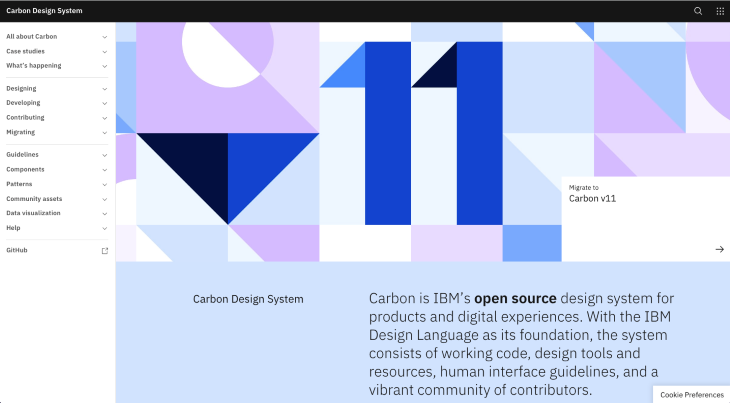Expand the Community assets chevron
This screenshot has width=730, height=403.
click(x=105, y=199)
